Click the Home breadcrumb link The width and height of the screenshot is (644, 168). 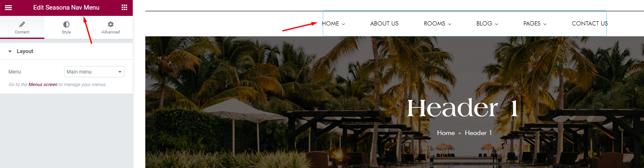pyautogui.click(x=446, y=133)
